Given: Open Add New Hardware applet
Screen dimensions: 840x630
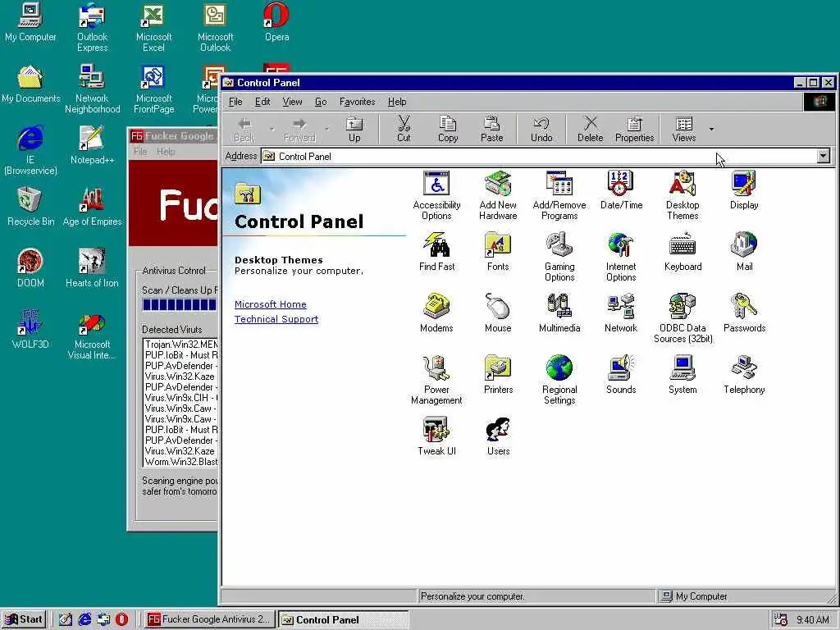Looking at the screenshot, I should pyautogui.click(x=498, y=195).
